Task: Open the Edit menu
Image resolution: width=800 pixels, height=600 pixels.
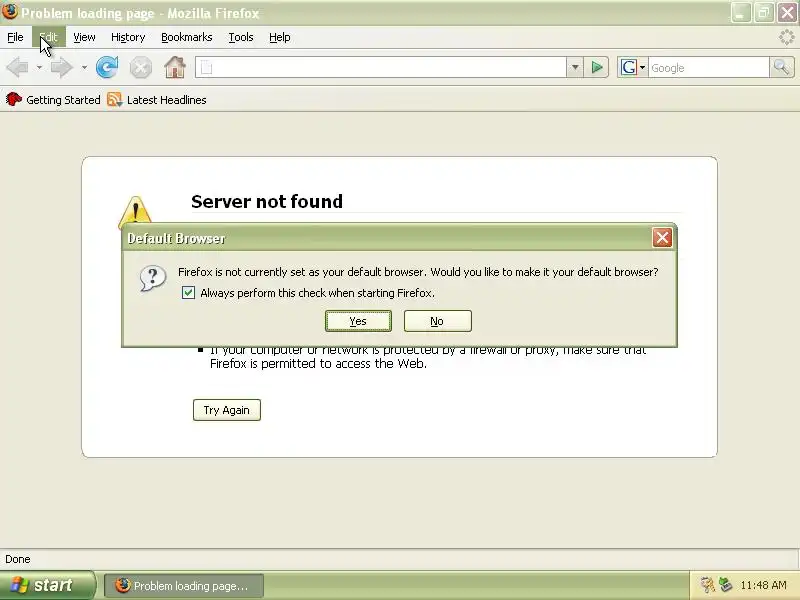Action: click(x=48, y=37)
